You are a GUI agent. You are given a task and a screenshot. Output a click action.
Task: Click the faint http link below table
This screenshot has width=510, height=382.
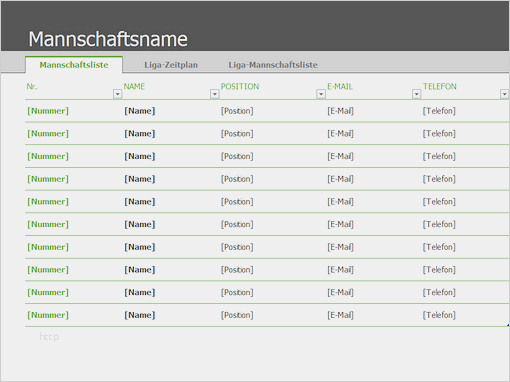click(49, 337)
